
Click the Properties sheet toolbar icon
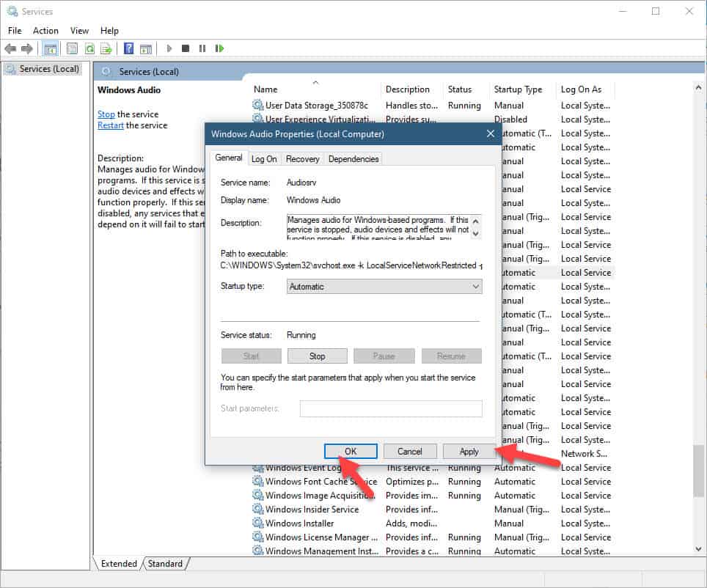tap(72, 48)
